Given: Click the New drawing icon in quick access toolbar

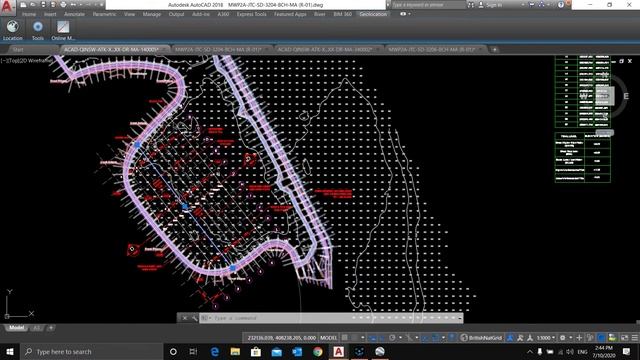Looking at the screenshot, I should (23, 4).
